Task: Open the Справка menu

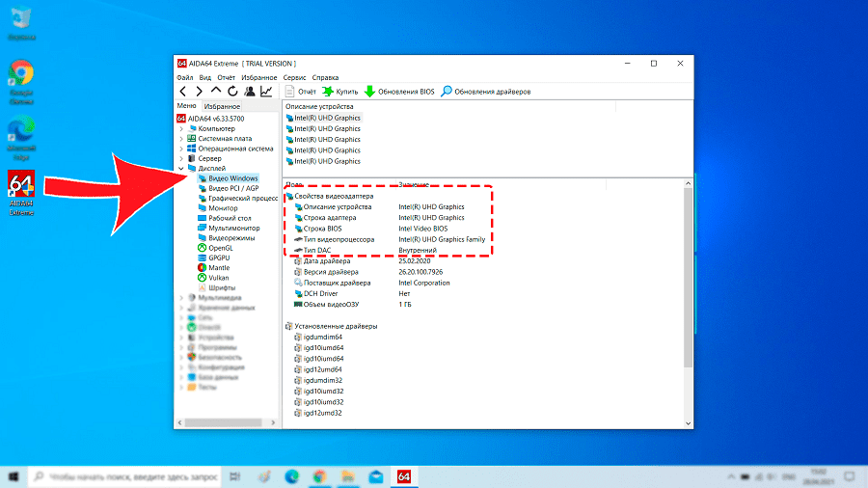Action: [325, 77]
